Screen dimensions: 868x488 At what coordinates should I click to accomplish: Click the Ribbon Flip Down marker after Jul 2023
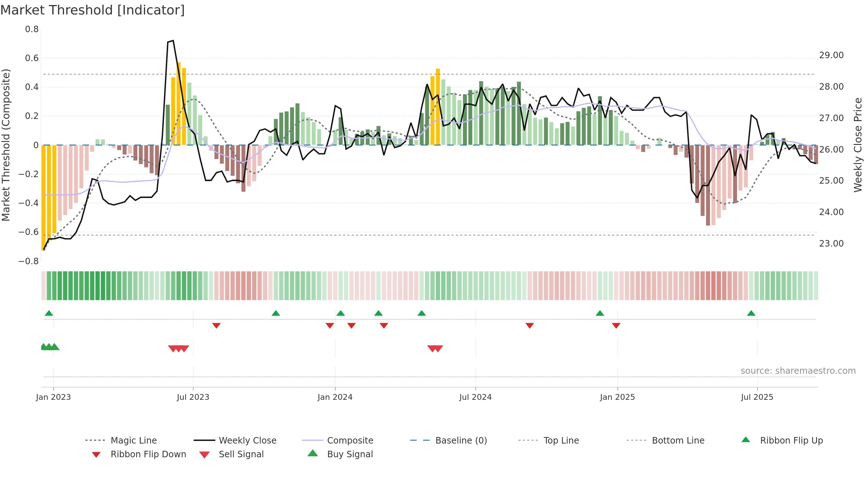(216, 326)
